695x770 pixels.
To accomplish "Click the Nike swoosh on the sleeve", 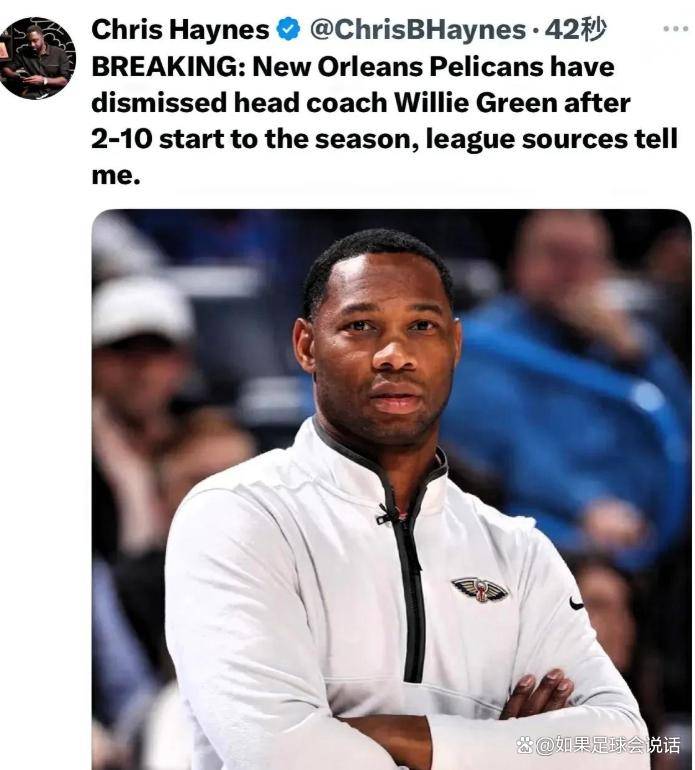I will pyautogui.click(x=576, y=603).
